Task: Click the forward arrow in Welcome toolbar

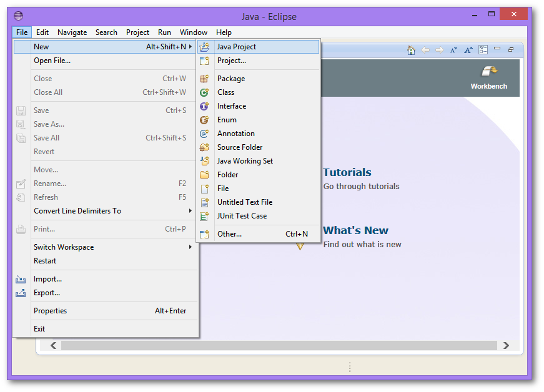Action: (440, 50)
